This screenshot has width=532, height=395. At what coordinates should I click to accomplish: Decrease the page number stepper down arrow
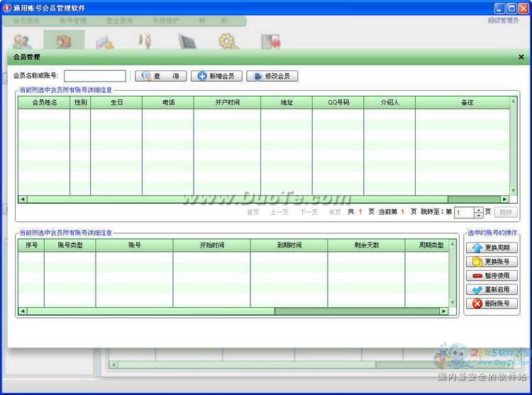(x=478, y=215)
